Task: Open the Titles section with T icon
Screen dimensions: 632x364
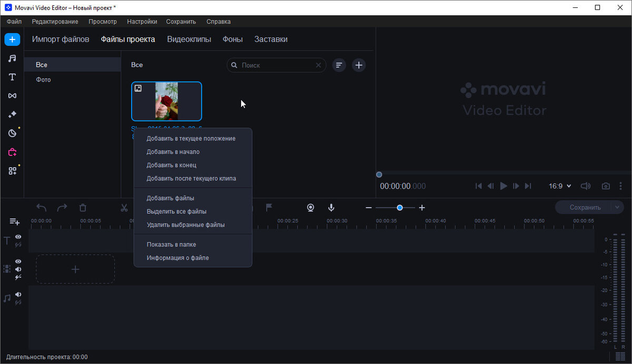Action: pyautogui.click(x=12, y=77)
